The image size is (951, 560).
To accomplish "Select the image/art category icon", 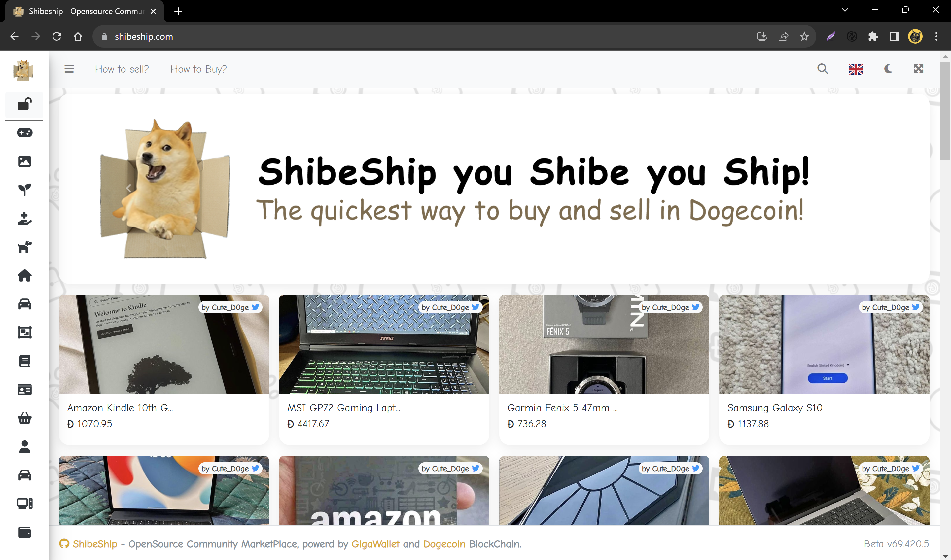I will [x=24, y=161].
